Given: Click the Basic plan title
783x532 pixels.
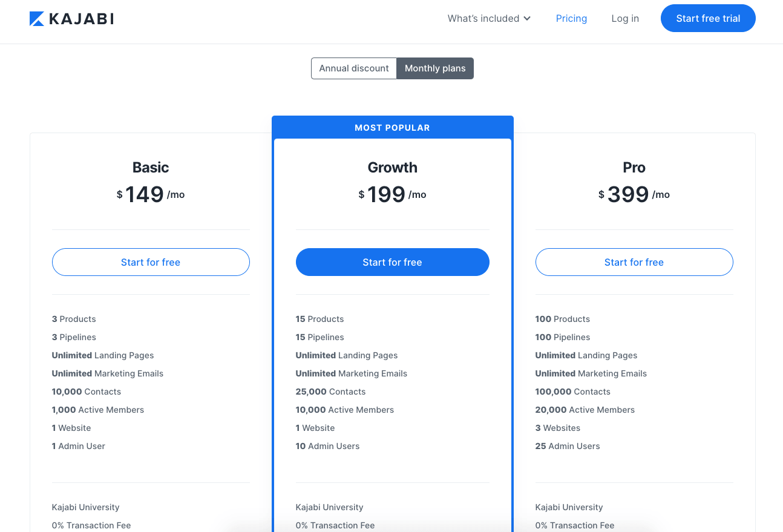Looking at the screenshot, I should pyautogui.click(x=151, y=168).
